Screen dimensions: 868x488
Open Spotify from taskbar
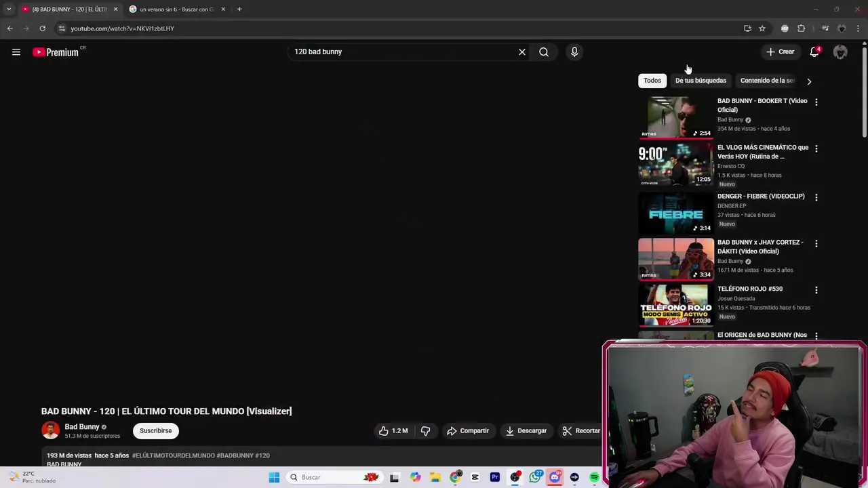point(595,477)
